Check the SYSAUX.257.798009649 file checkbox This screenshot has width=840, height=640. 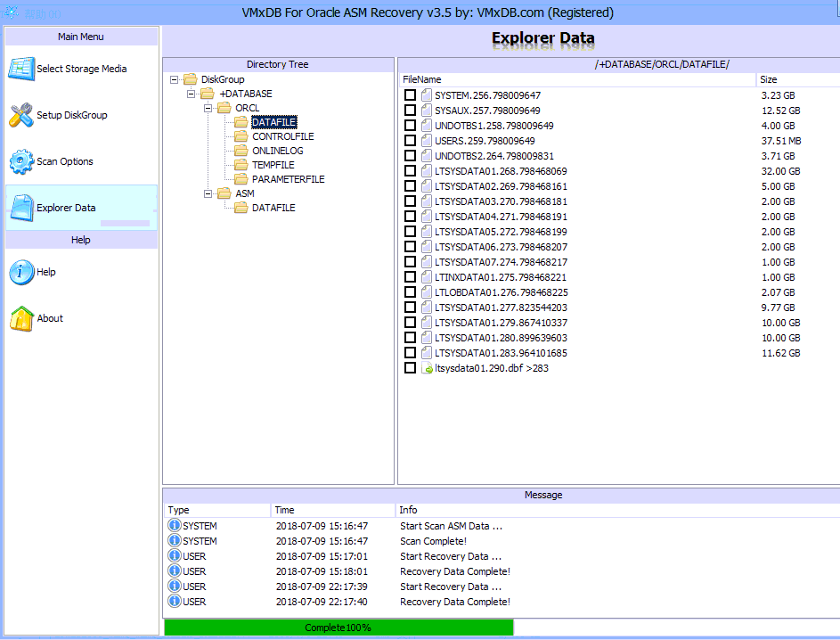[x=410, y=110]
